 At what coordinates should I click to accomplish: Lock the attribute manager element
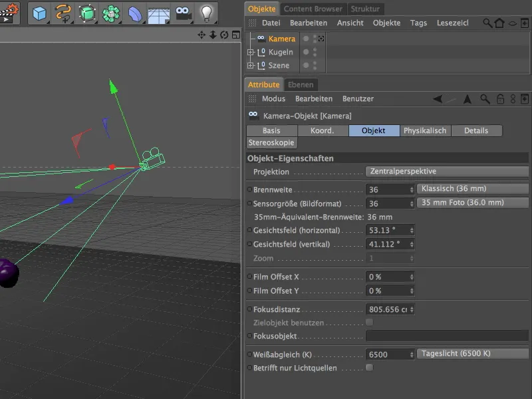(500, 99)
